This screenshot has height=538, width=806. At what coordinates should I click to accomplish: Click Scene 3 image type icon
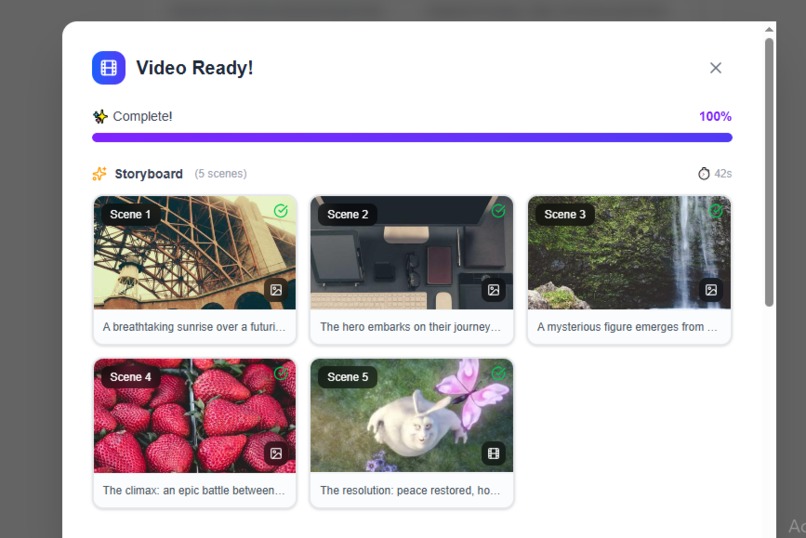pyautogui.click(x=711, y=290)
